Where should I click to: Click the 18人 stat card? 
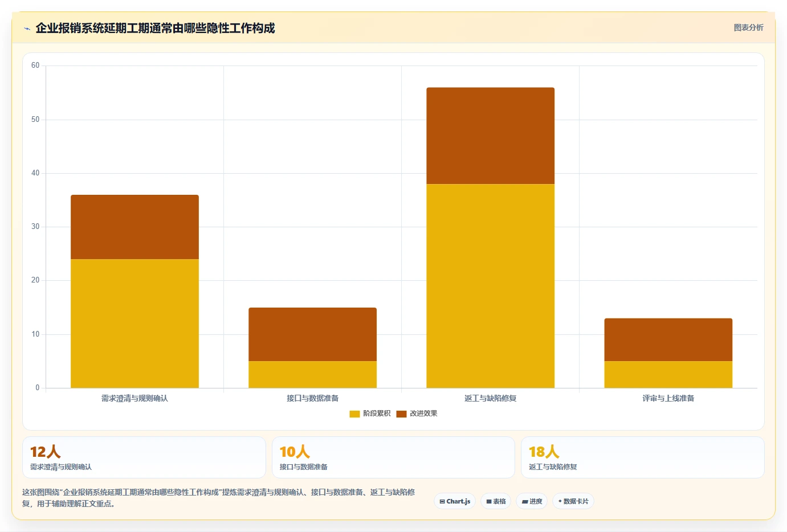[x=642, y=457]
